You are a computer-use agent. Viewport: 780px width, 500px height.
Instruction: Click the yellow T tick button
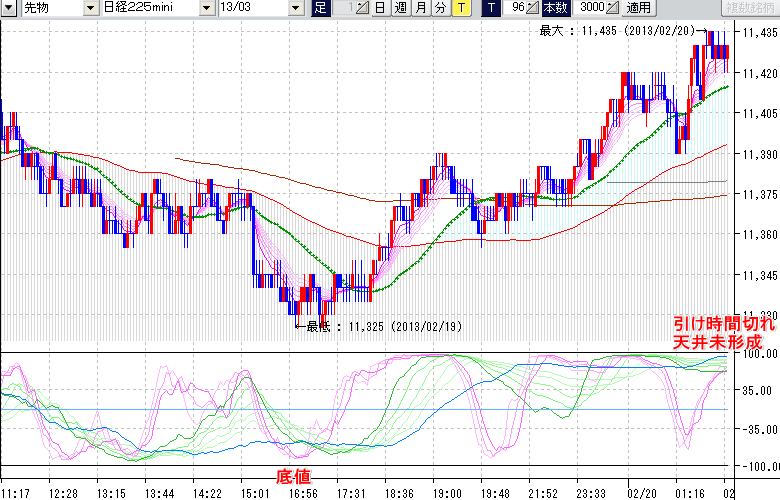tap(460, 8)
